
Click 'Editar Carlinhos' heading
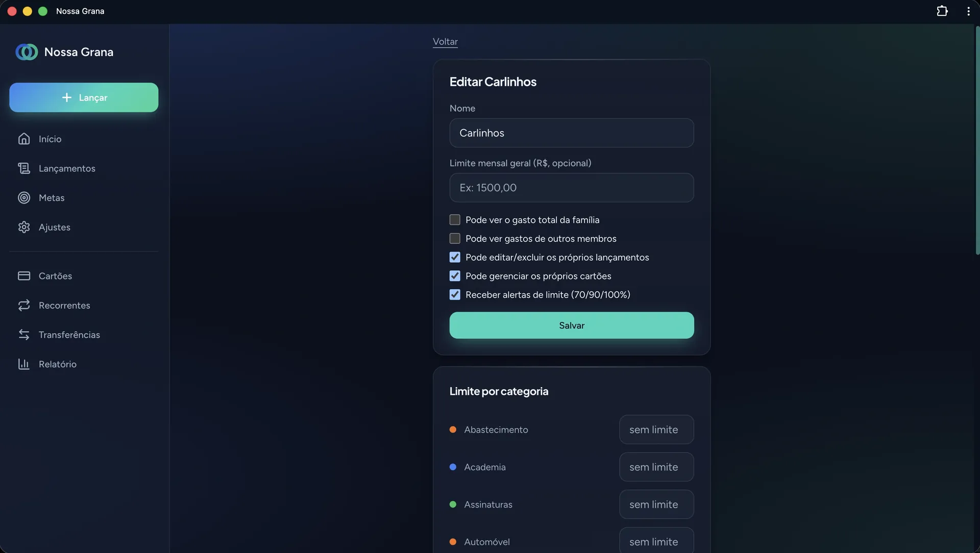click(x=493, y=82)
